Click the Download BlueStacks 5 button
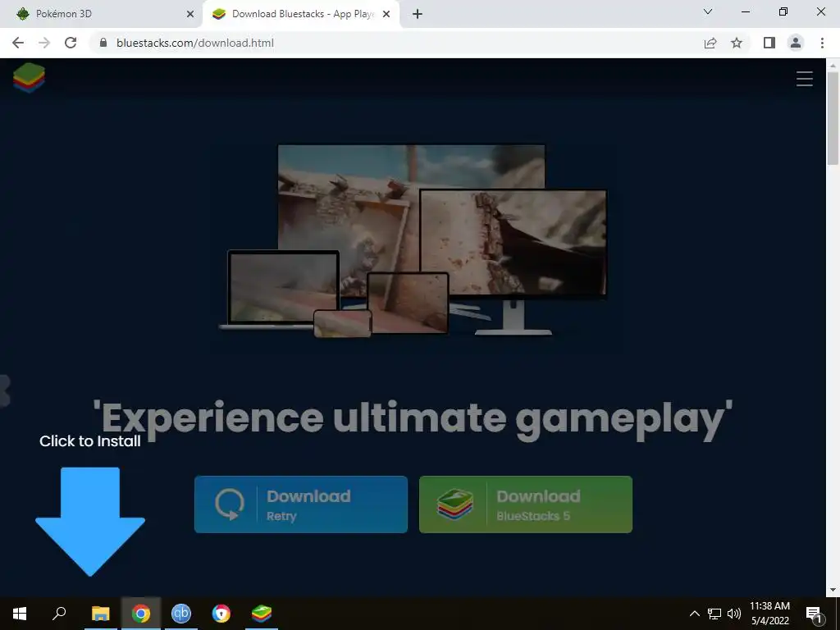 pyautogui.click(x=526, y=504)
